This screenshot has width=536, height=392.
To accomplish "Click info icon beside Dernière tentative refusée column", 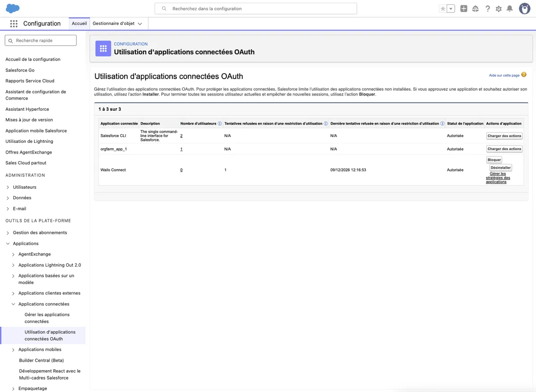I will click(x=443, y=124).
